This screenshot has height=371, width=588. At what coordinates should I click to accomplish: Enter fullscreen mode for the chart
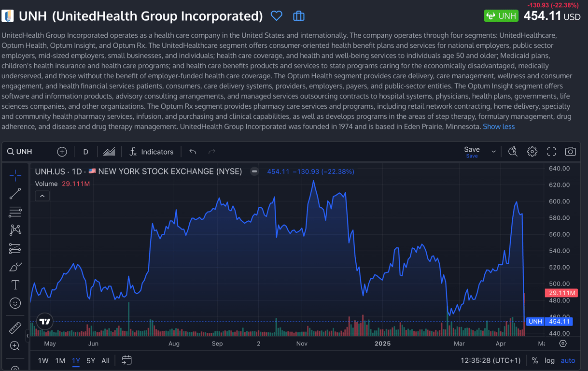551,152
